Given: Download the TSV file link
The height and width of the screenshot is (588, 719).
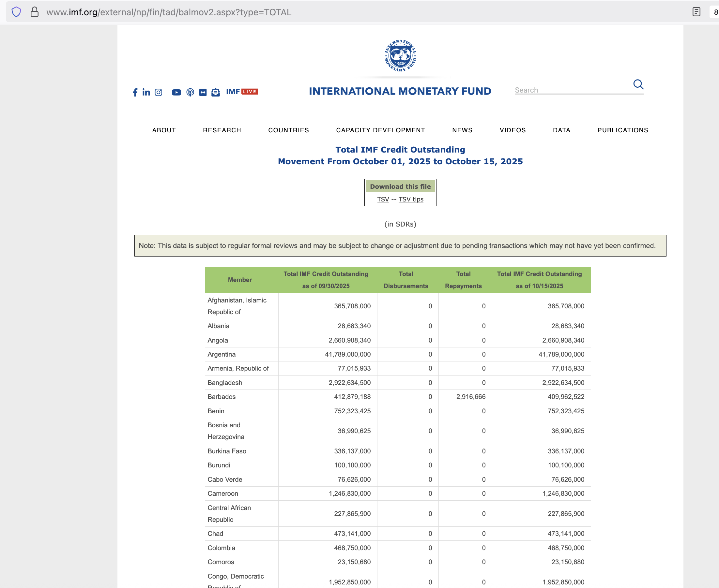Looking at the screenshot, I should [x=383, y=199].
